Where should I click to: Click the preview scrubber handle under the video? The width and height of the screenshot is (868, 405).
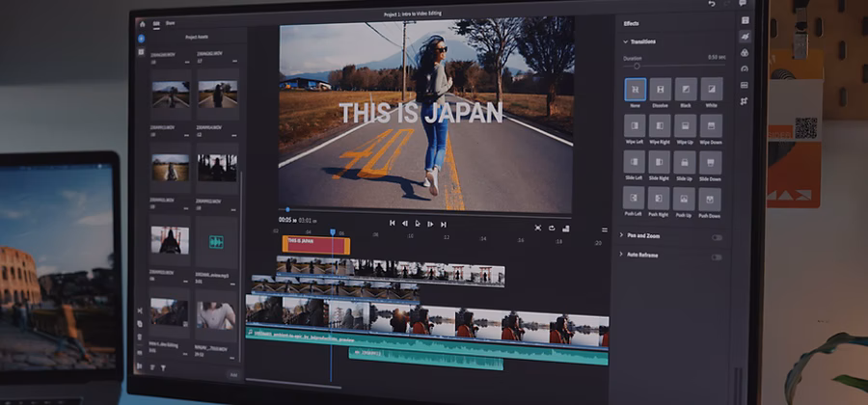pos(287,209)
